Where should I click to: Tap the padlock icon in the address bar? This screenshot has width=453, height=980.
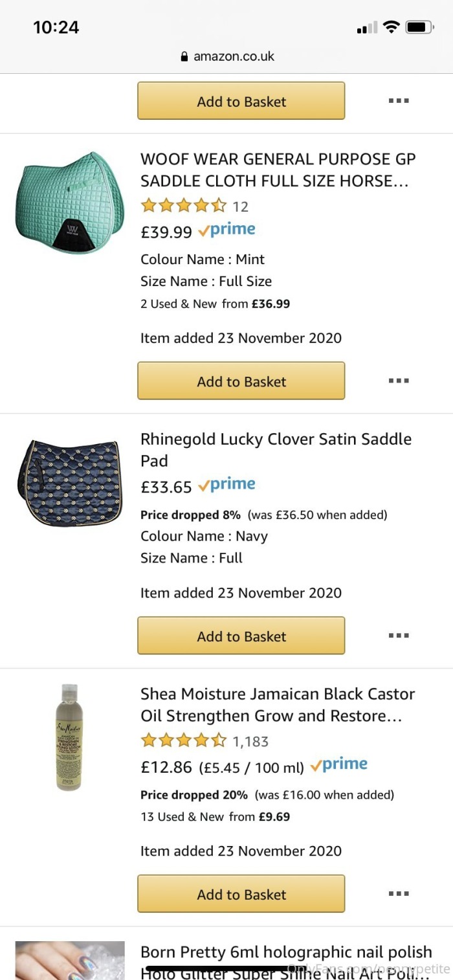[184, 56]
